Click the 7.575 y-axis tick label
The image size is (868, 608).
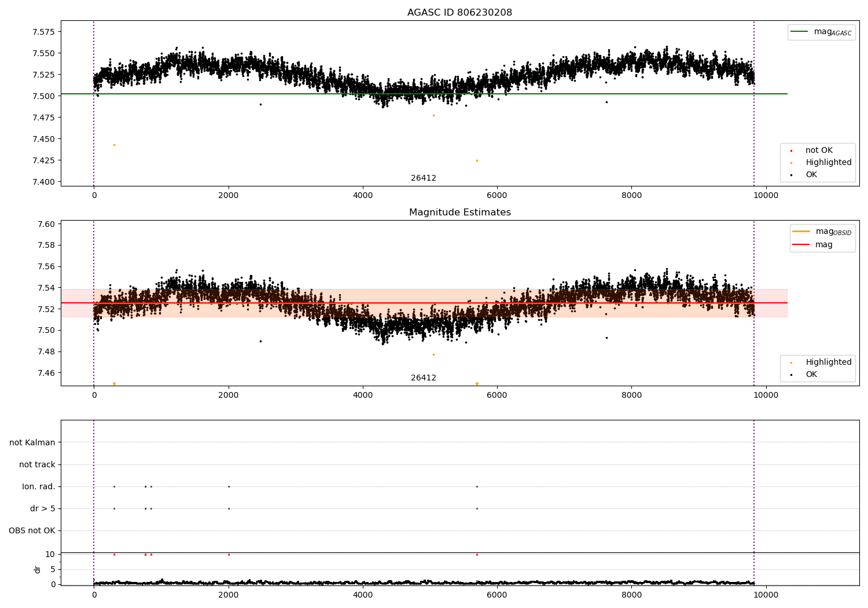coord(43,32)
